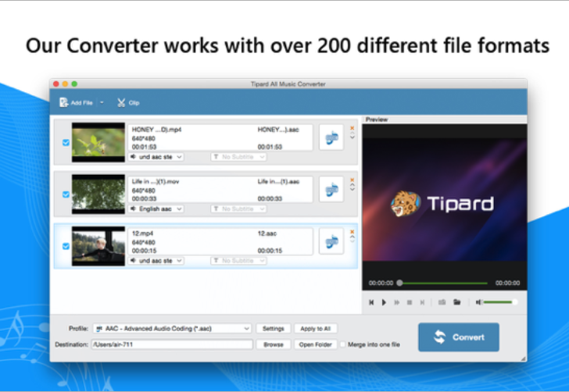The image size is (569, 392).
Task: Click the fast forward preview button
Action: click(x=396, y=302)
